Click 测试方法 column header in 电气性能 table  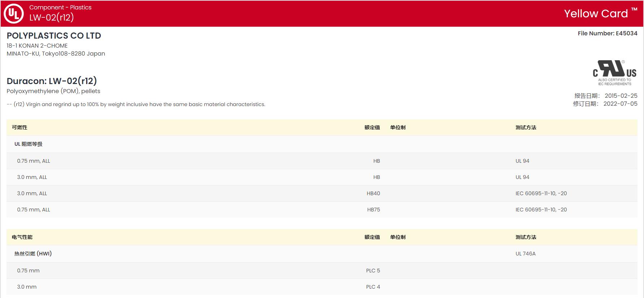coord(526,237)
